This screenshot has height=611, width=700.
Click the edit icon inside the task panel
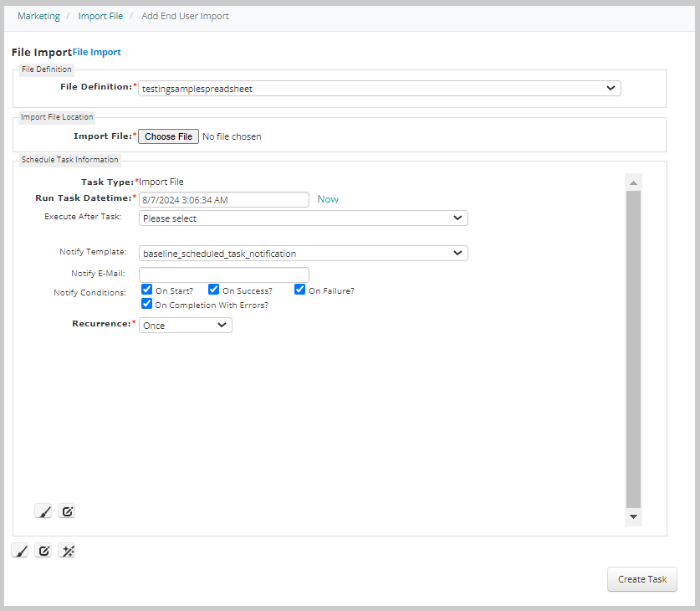pyautogui.click(x=67, y=511)
